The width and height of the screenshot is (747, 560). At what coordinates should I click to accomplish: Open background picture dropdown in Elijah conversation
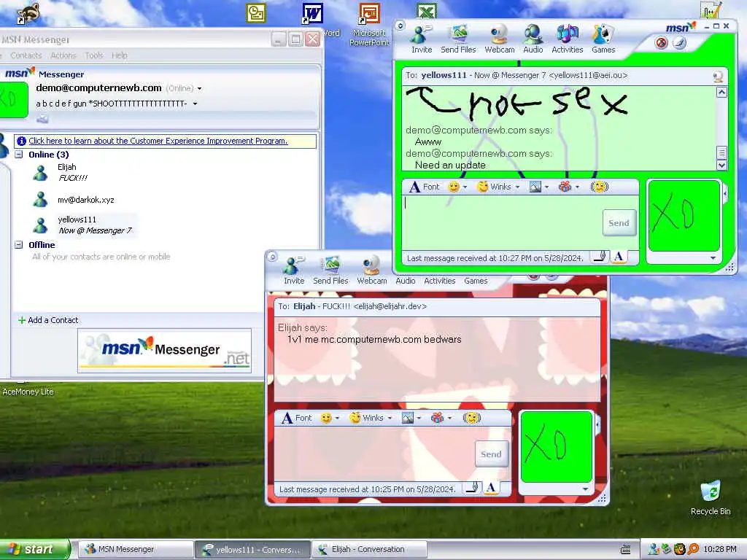pyautogui.click(x=419, y=419)
